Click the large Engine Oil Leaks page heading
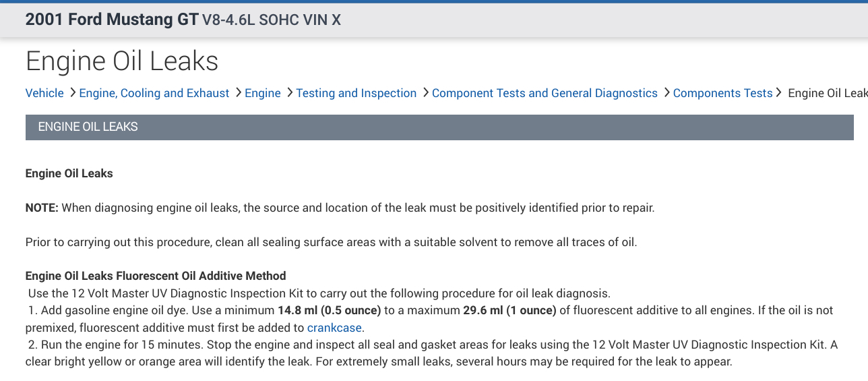868x381 pixels. click(x=122, y=61)
